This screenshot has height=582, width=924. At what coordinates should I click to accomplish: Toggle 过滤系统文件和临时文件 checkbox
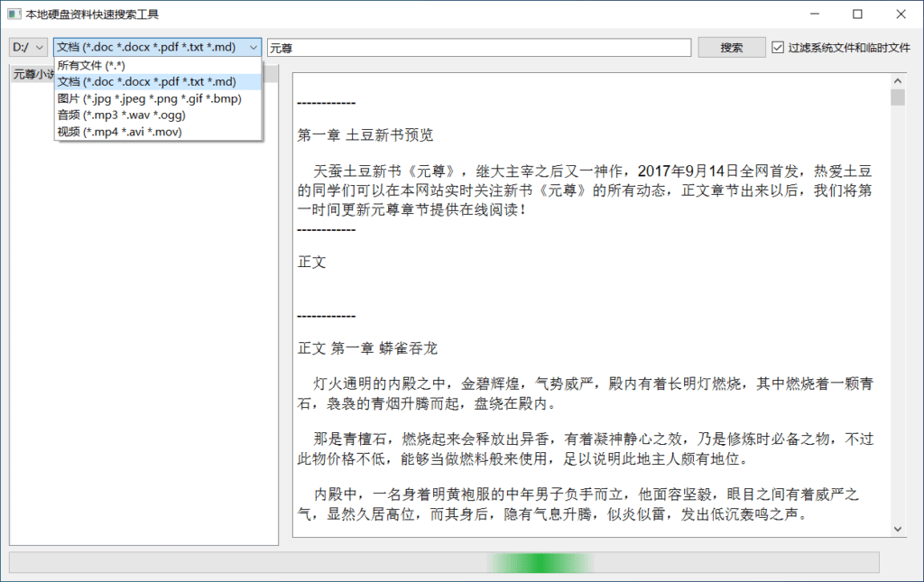click(841, 48)
